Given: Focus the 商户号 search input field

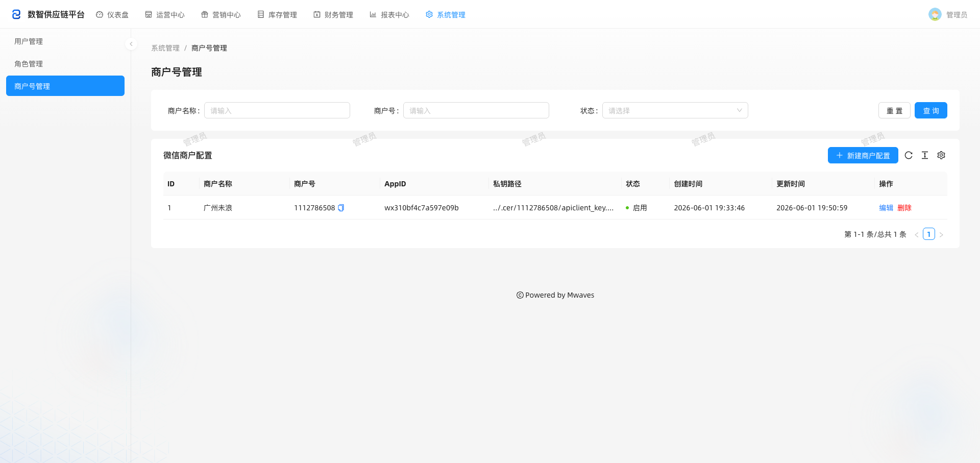Looking at the screenshot, I should (x=476, y=110).
